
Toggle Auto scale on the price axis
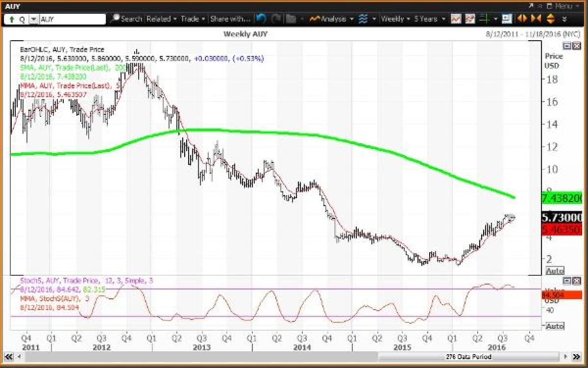point(555,271)
